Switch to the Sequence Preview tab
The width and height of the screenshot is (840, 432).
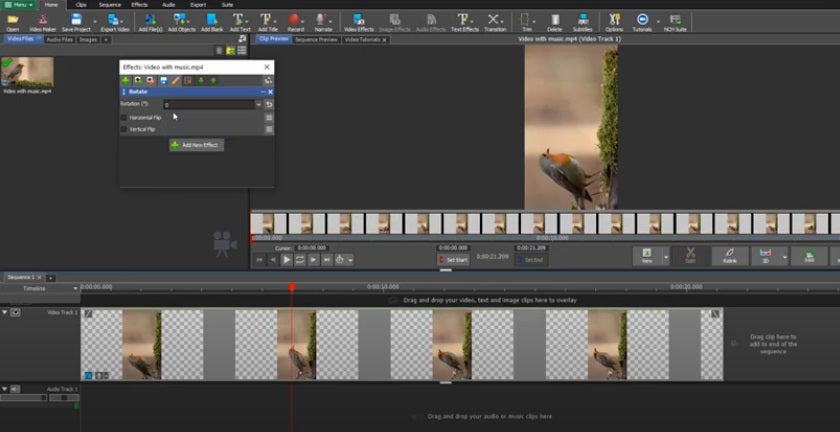coord(315,40)
